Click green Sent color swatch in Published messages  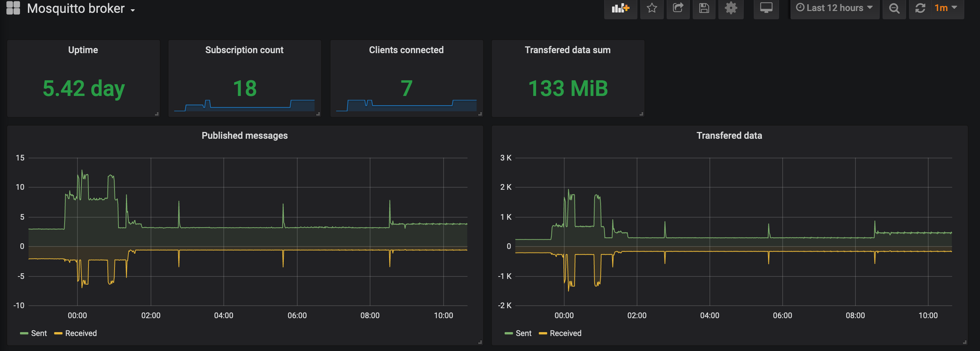click(x=24, y=334)
